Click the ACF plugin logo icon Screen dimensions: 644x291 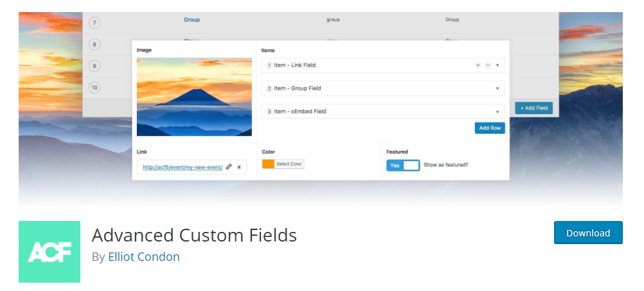[49, 252]
